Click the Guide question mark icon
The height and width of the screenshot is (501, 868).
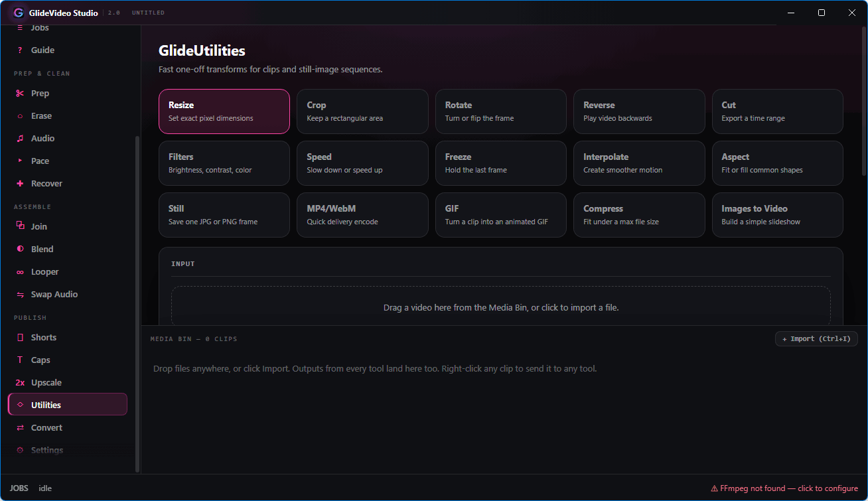click(x=20, y=50)
